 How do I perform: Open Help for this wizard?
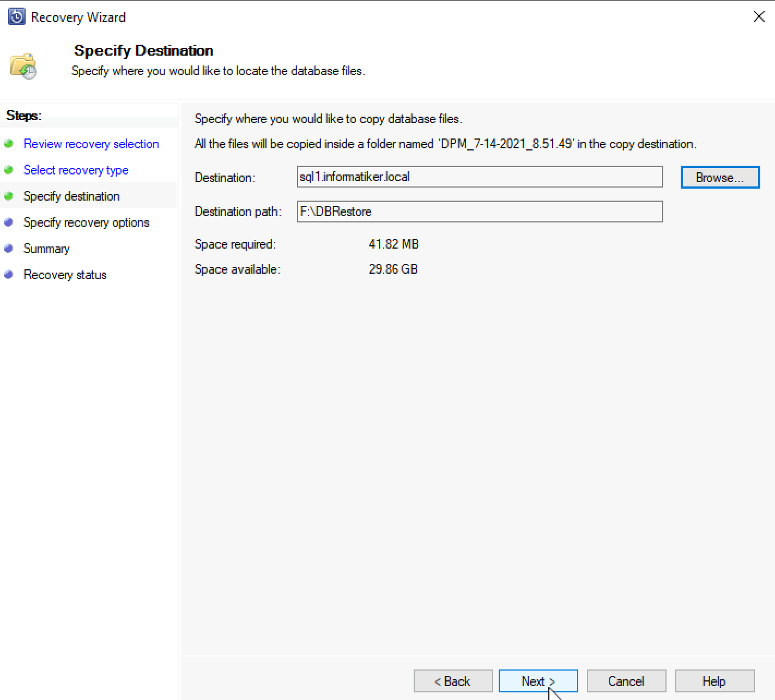click(715, 681)
